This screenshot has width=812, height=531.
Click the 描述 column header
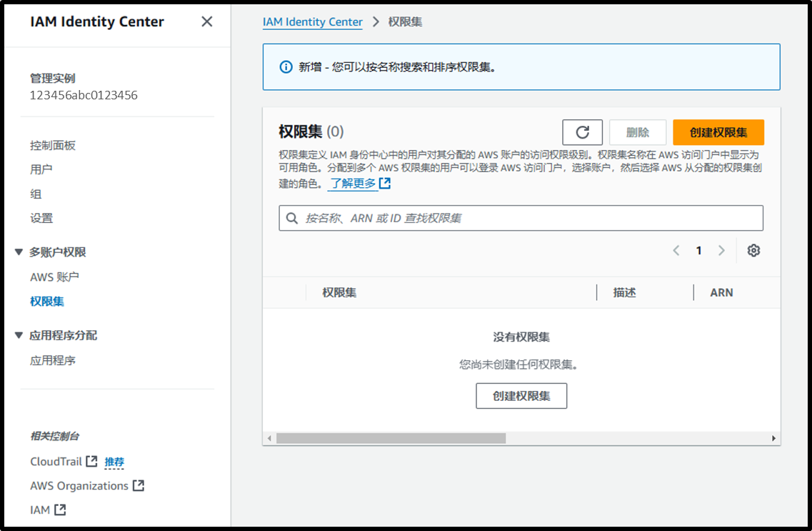click(625, 293)
